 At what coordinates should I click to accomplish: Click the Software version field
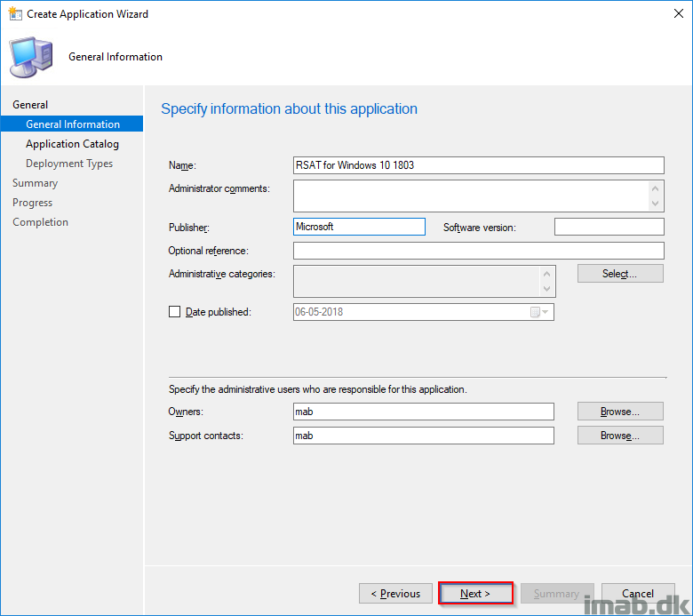[x=609, y=227]
